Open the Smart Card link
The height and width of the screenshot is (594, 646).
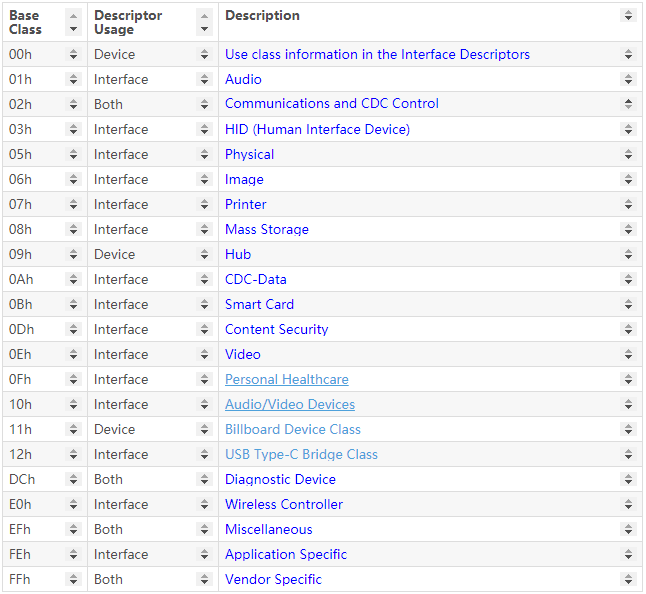coord(259,304)
